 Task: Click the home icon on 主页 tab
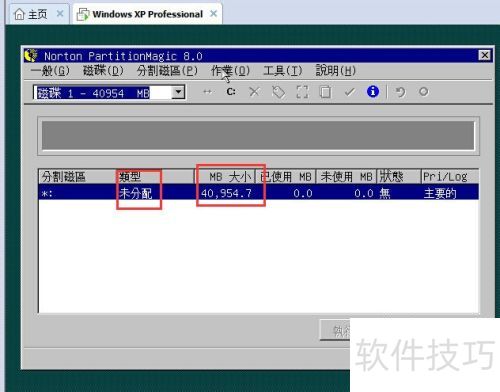[x=19, y=14]
